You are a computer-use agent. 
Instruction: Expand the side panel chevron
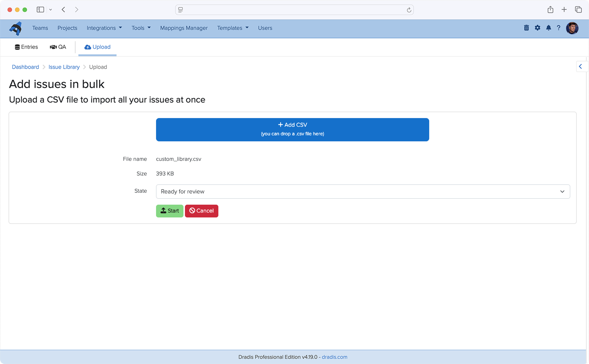580,66
